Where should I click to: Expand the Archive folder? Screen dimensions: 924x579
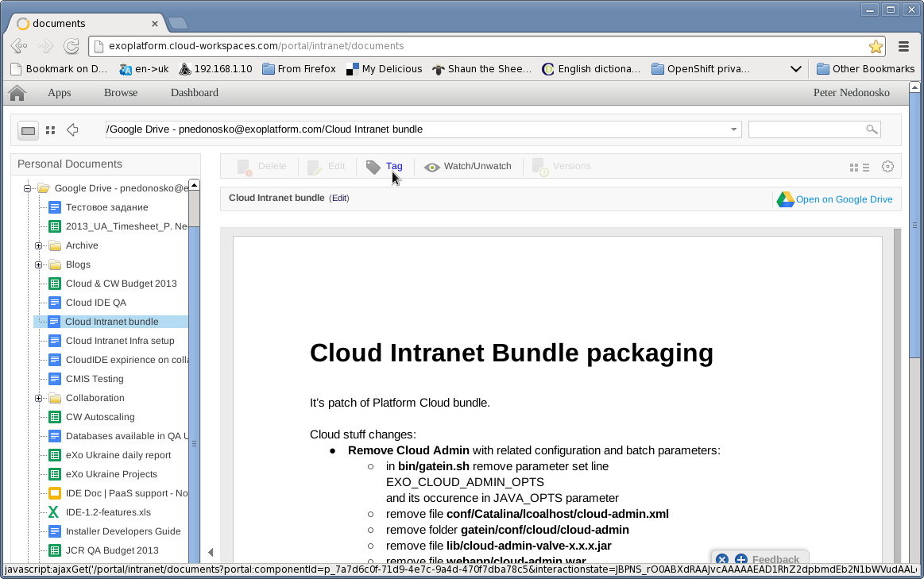click(x=38, y=245)
